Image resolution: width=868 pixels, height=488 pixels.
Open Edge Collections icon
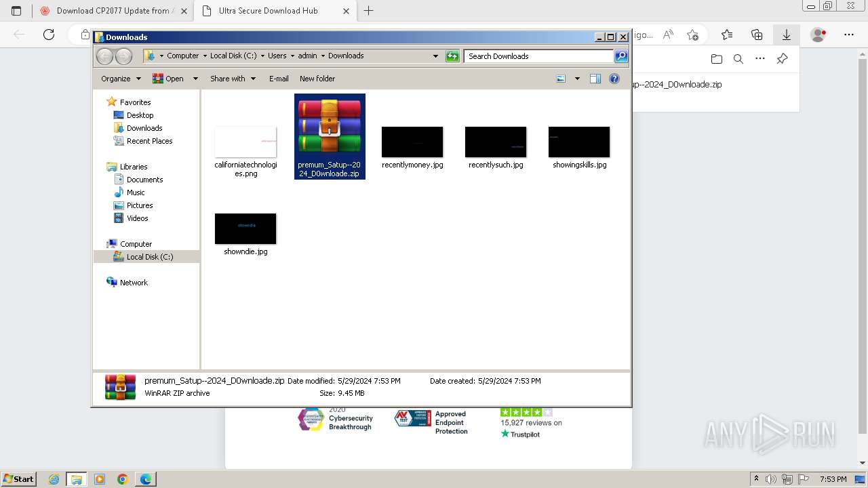(x=757, y=35)
